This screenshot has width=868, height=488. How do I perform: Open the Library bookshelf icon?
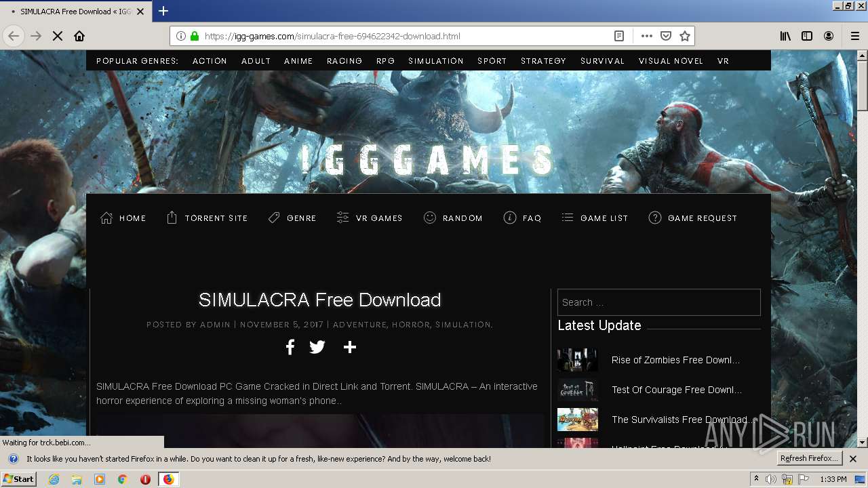(785, 36)
